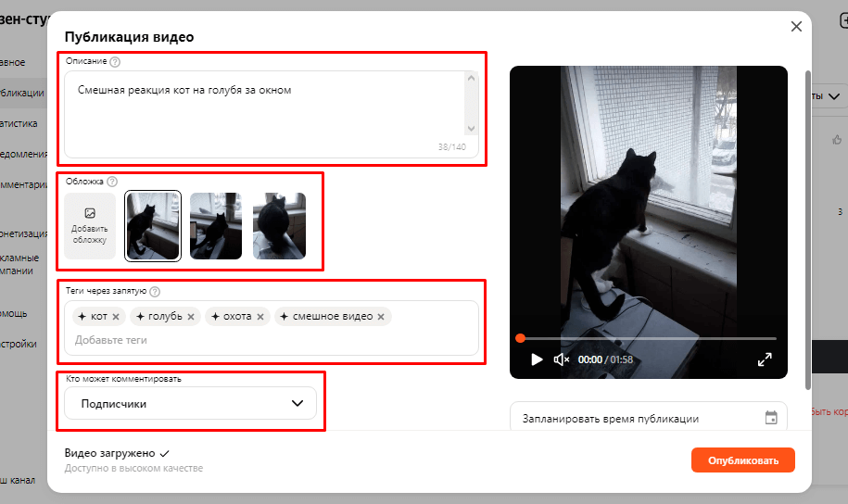Viewport: 848px width, 504px height.
Task: Open Настройки in the background sidebar
Action: (x=19, y=344)
